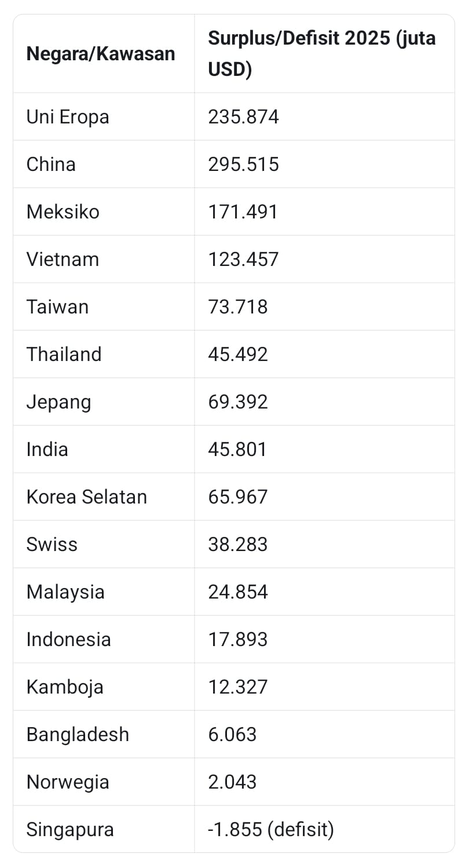Select the Uni Eropa value 235.874
The height and width of the screenshot is (868, 469).
tap(244, 117)
